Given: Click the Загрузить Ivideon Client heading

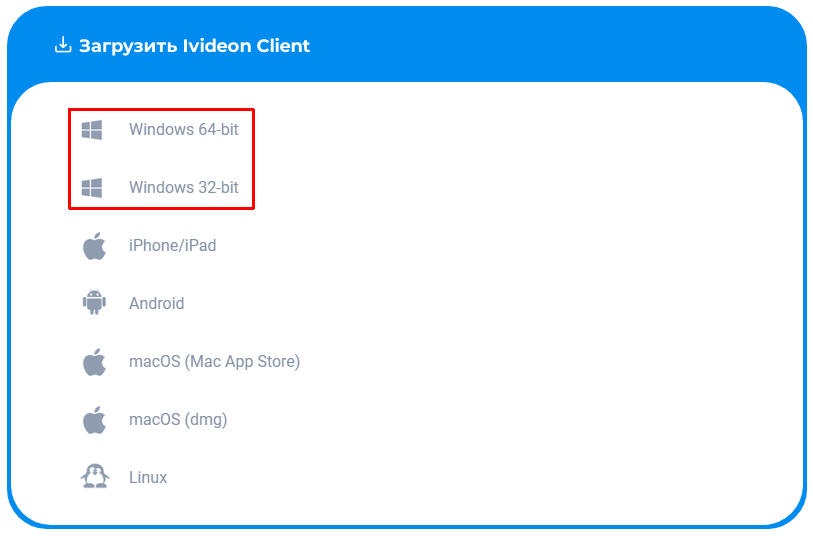Looking at the screenshot, I should pyautogui.click(x=194, y=46).
